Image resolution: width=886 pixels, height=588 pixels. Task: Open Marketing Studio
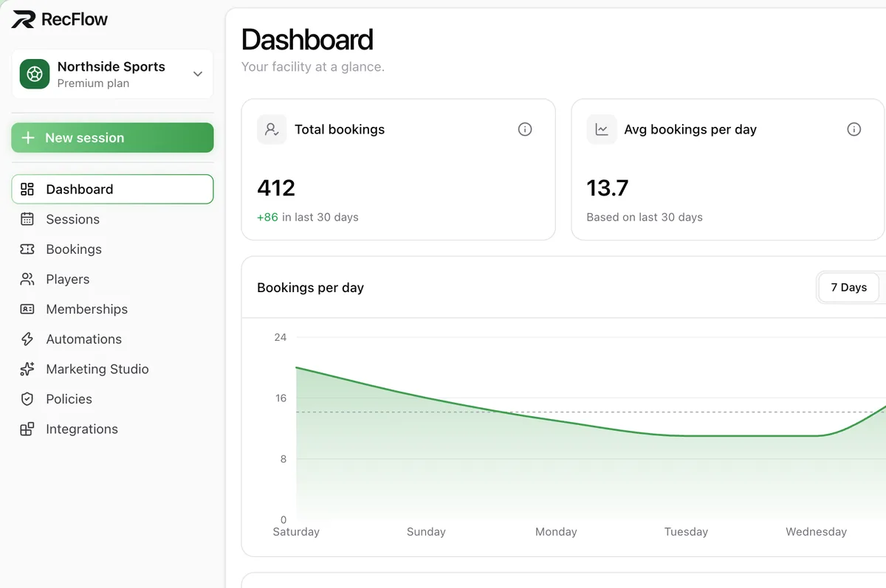[x=112, y=369]
